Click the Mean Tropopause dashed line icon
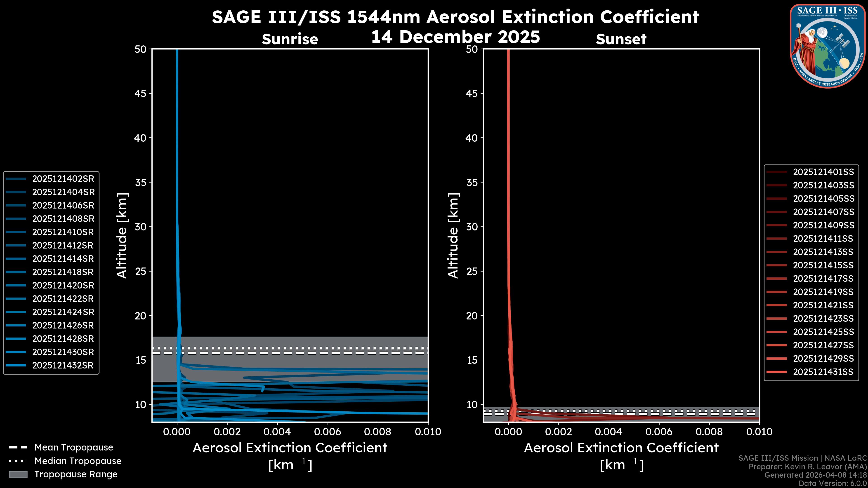The width and height of the screenshot is (868, 488). point(18,447)
